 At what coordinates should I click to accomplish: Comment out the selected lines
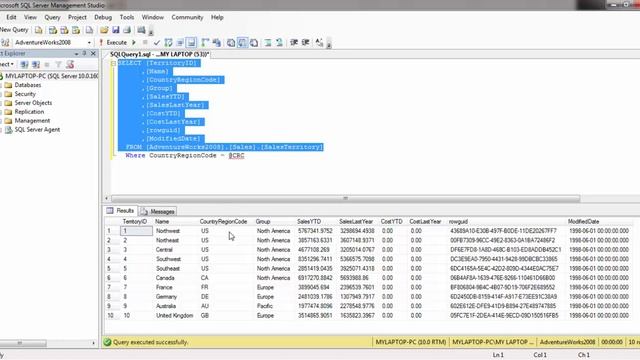pos(268,42)
